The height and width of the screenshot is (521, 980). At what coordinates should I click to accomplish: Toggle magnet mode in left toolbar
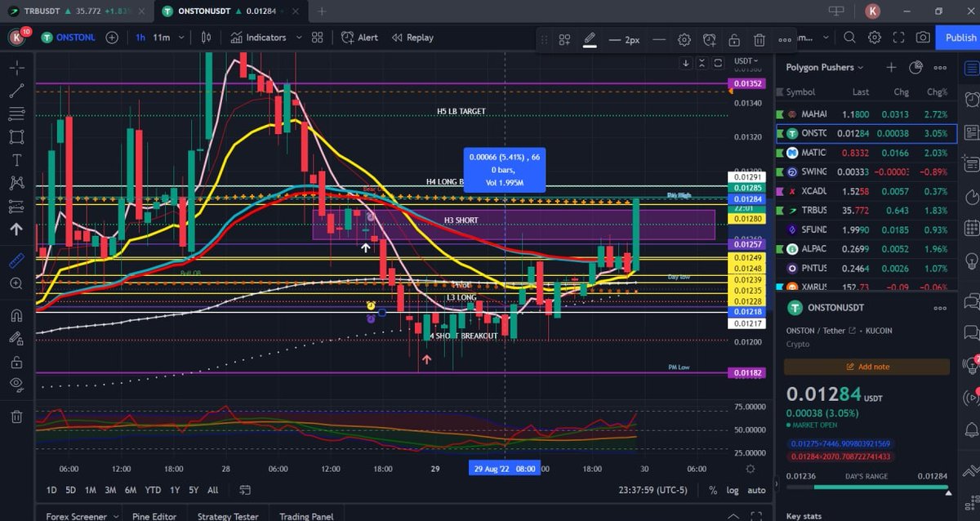16,314
